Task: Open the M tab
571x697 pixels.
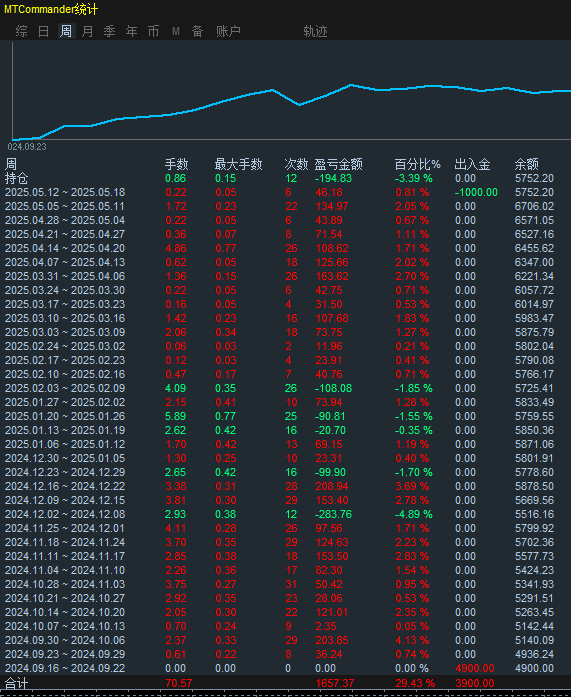Action: tap(176, 31)
